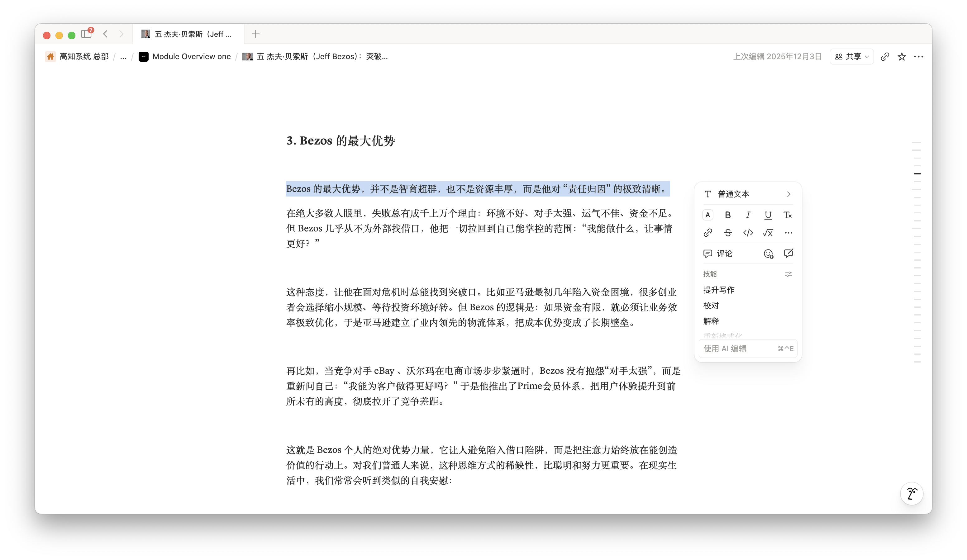
Task: Open page options three-dots menu
Action: (919, 57)
